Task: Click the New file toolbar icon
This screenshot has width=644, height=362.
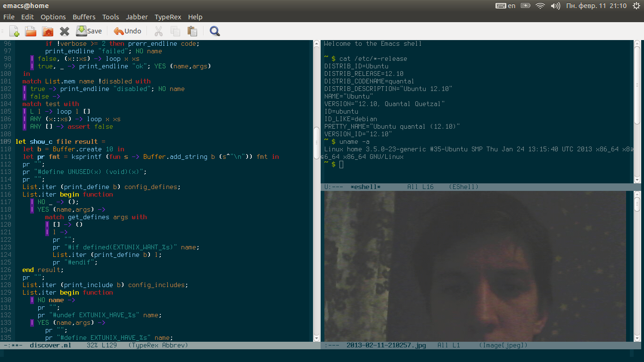Action: tap(14, 31)
